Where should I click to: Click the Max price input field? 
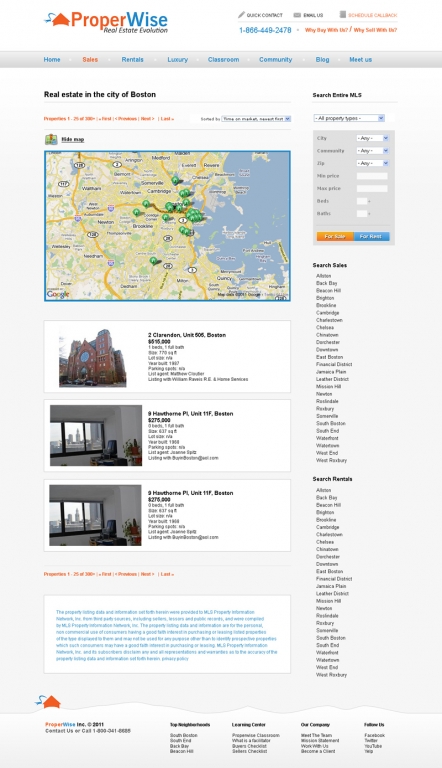click(372, 189)
